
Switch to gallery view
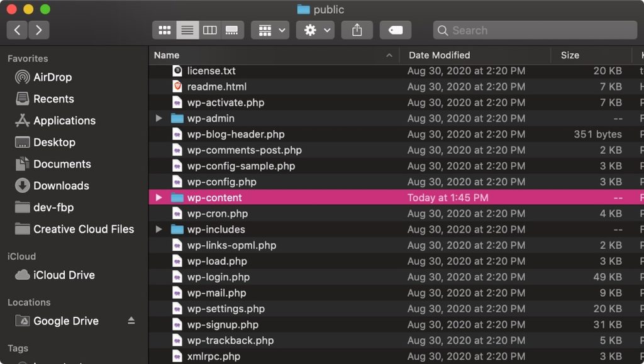coord(232,30)
